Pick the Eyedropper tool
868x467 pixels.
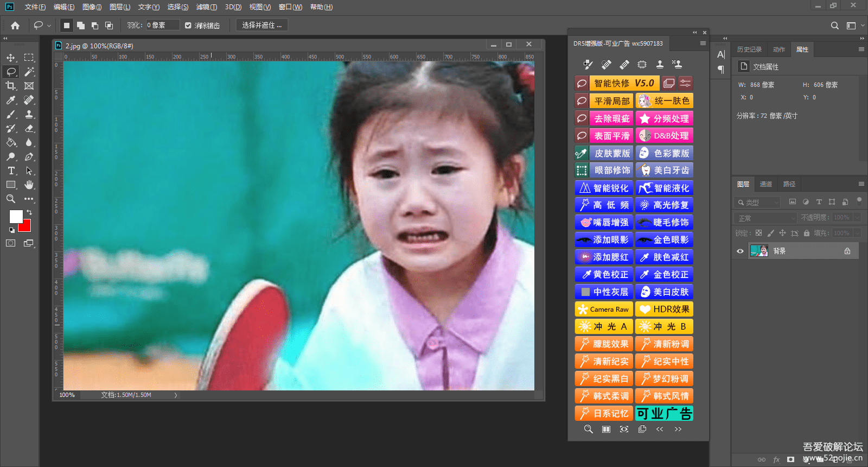[11, 100]
